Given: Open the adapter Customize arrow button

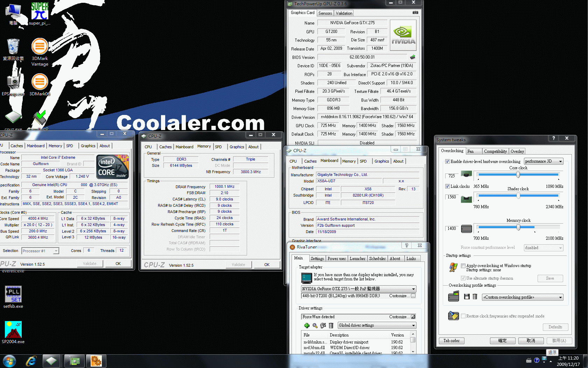Looking at the screenshot, I should click(x=413, y=296).
